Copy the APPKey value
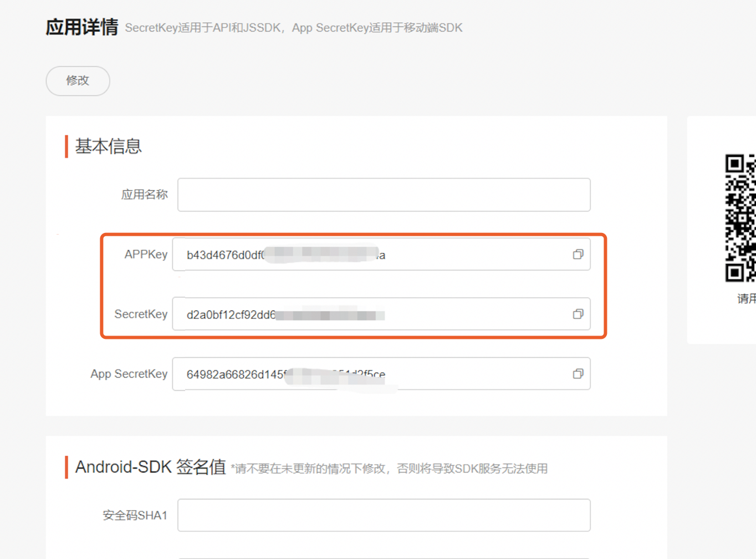 (x=578, y=254)
